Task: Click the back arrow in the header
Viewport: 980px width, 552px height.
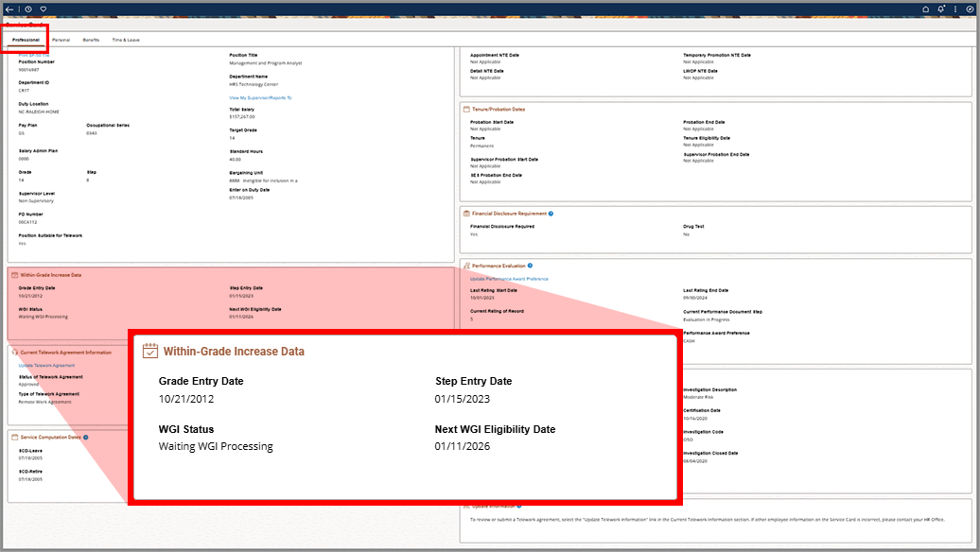Action: [10, 9]
